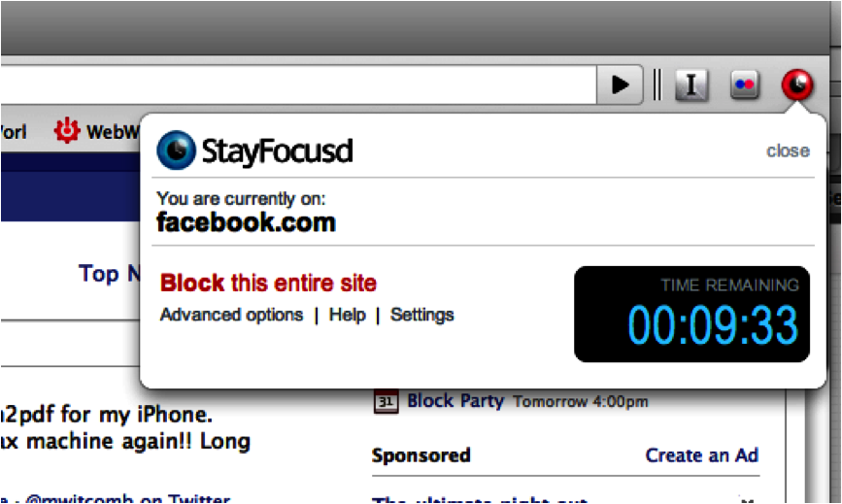
Task: Click the time remaining countdown display
Action: (x=691, y=314)
